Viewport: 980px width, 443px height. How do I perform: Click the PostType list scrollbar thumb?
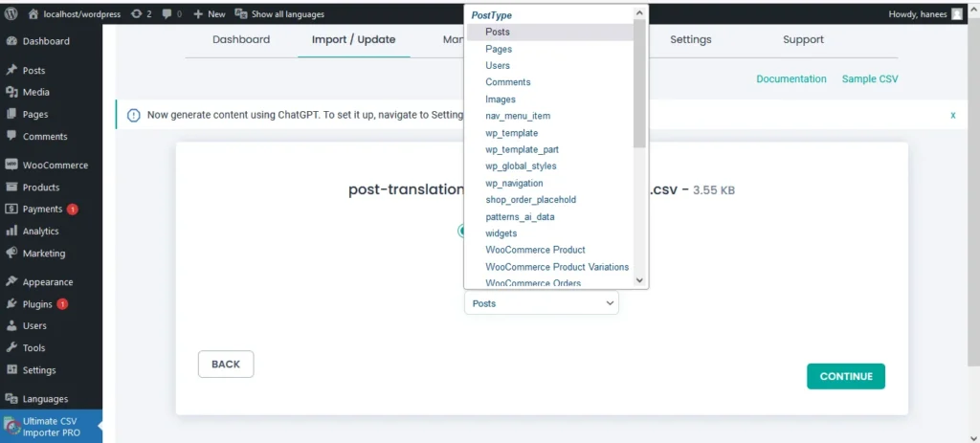point(639,83)
